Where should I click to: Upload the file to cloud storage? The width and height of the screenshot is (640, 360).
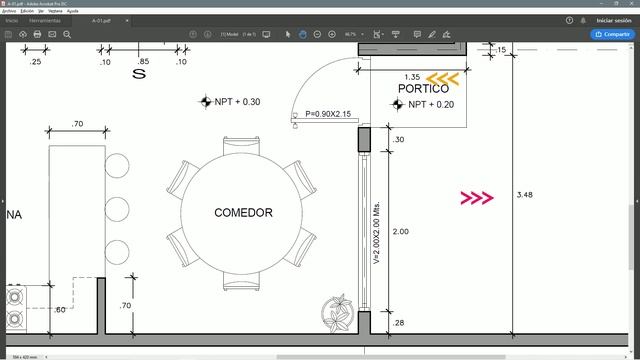(x=23, y=35)
